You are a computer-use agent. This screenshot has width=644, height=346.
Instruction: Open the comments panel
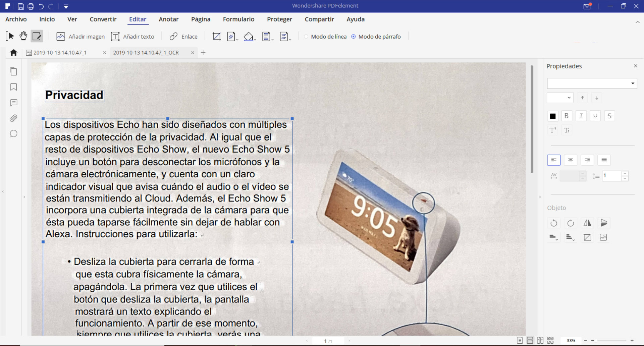point(13,103)
